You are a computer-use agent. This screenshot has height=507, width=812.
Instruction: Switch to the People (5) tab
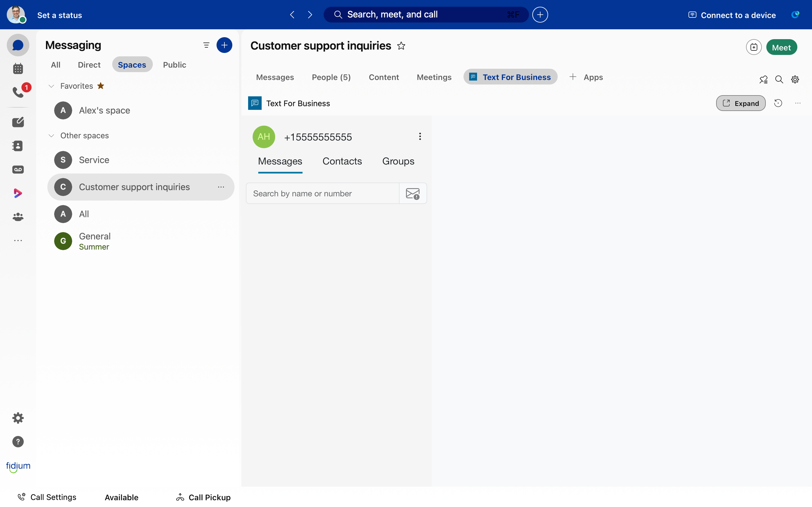pyautogui.click(x=331, y=77)
